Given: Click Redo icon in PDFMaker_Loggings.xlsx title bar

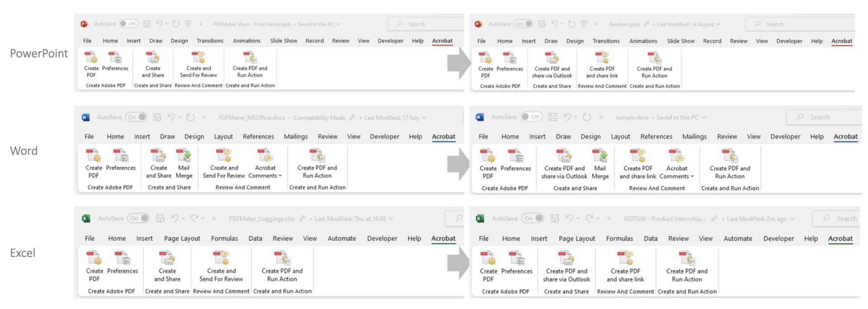Looking at the screenshot, I should point(194,218).
